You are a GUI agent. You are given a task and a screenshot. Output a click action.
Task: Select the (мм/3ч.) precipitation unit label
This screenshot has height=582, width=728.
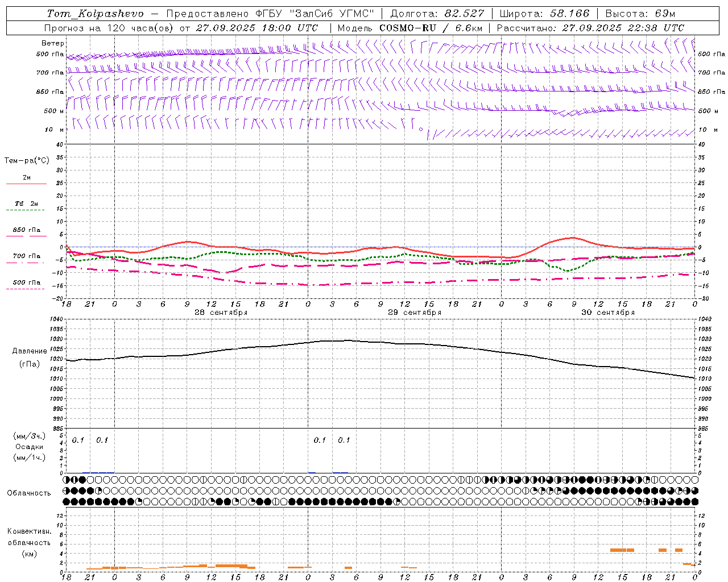click(30, 436)
